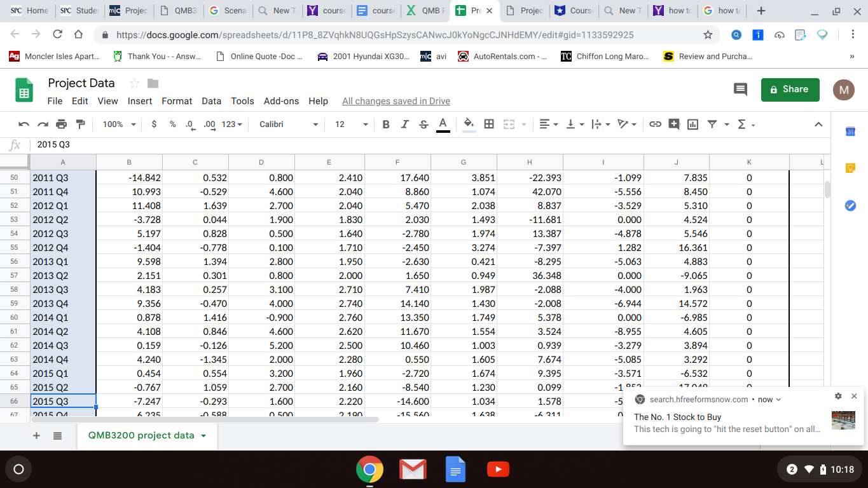Open the vertical align dropdown
This screenshot has width=868, height=488.
click(x=574, y=125)
